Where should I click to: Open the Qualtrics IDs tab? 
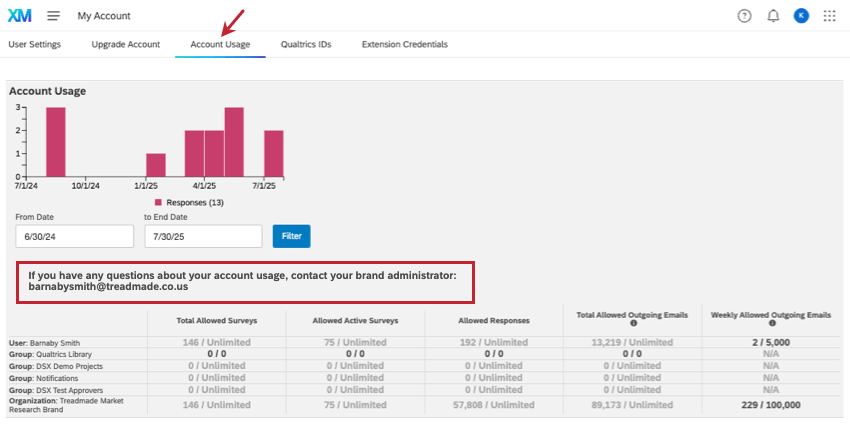coord(306,44)
